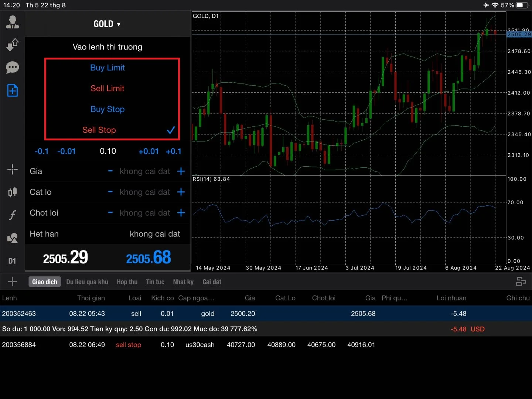Decrease the Gia price with minus
532x399 pixels.
[x=110, y=171]
